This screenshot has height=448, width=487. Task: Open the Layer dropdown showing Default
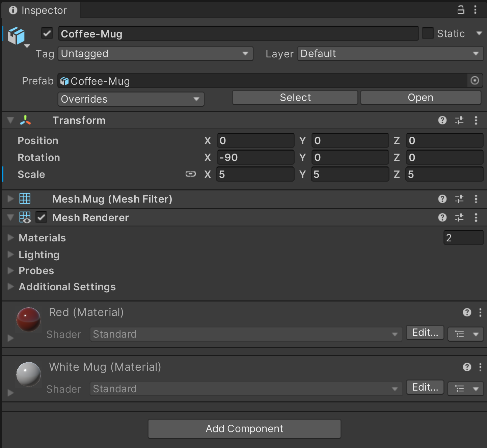tap(390, 53)
